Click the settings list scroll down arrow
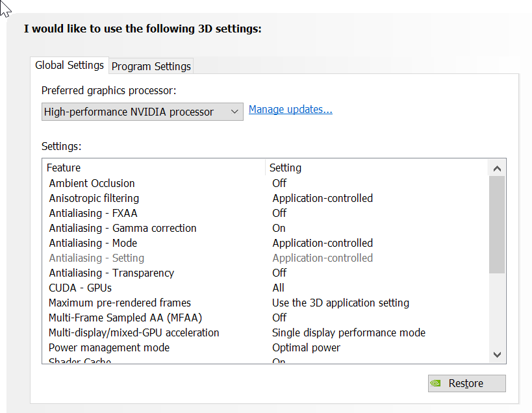Screen dimensions: 532x413 [497, 355]
